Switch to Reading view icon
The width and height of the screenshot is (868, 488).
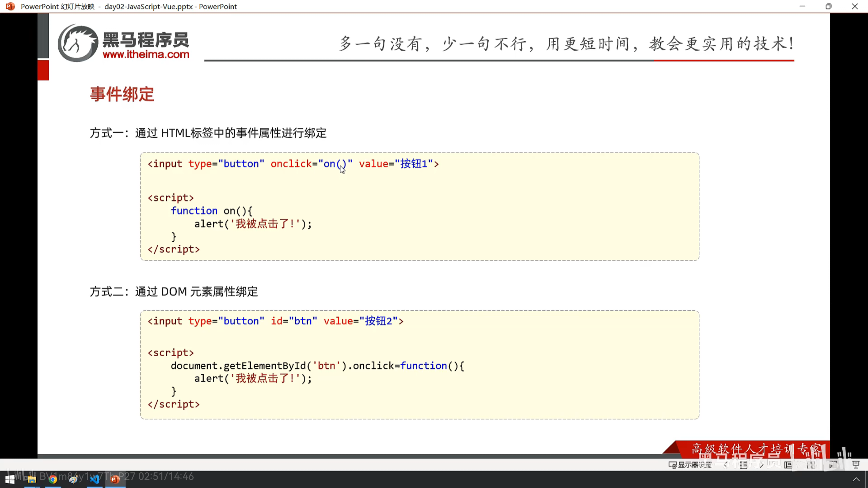click(833, 465)
